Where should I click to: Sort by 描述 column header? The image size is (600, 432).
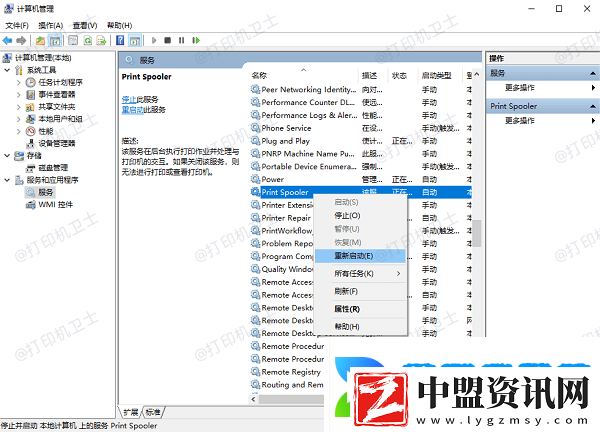click(369, 75)
